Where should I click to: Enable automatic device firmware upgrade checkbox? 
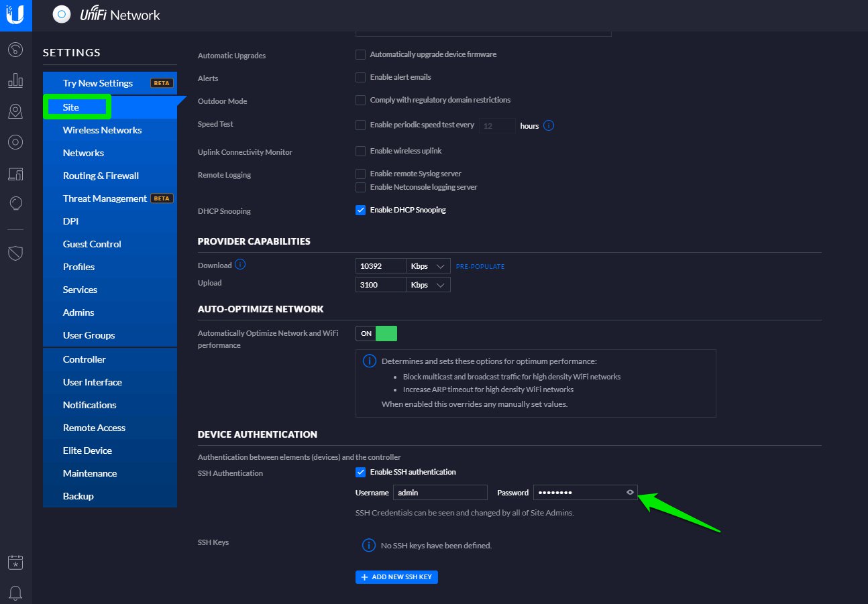click(361, 54)
